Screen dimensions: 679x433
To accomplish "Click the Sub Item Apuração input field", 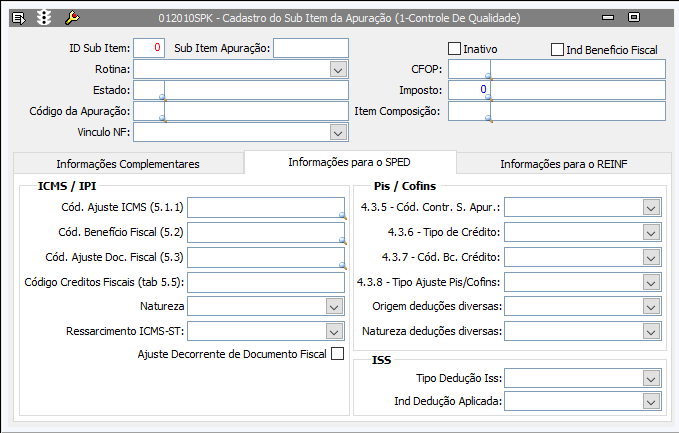I will pos(310,48).
